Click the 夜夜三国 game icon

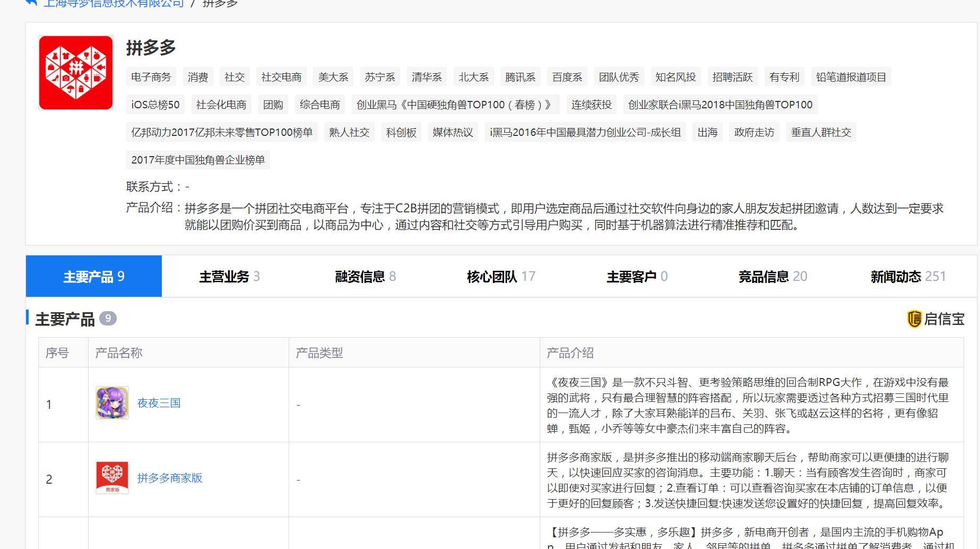(112, 403)
